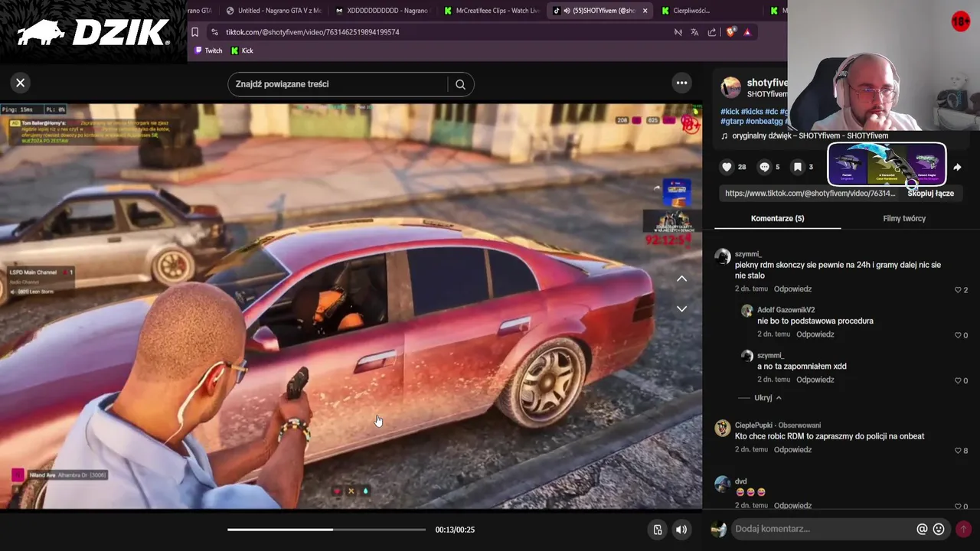Click Skopiuj łącze button
Screen dimensions: 980x551
930,194
